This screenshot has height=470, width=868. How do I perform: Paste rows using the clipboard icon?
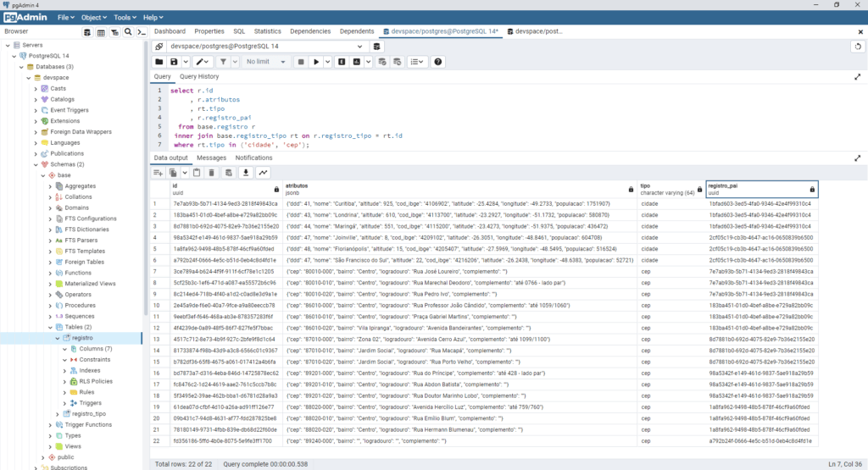(x=197, y=173)
